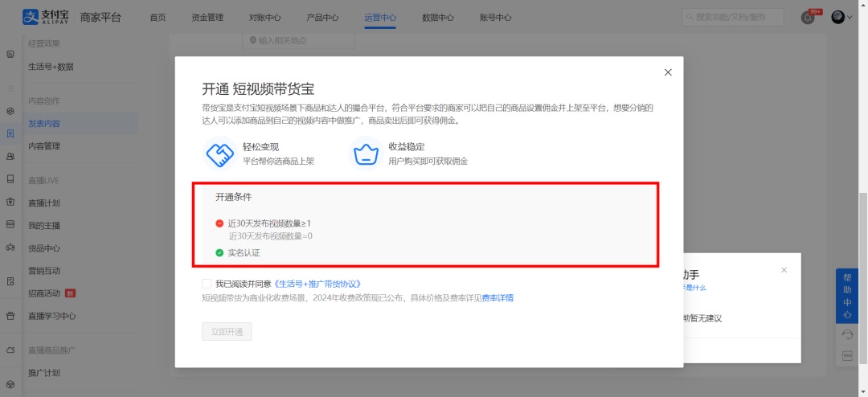
Task: Click the box icon at the bottom of the left rail
Action: [10, 384]
